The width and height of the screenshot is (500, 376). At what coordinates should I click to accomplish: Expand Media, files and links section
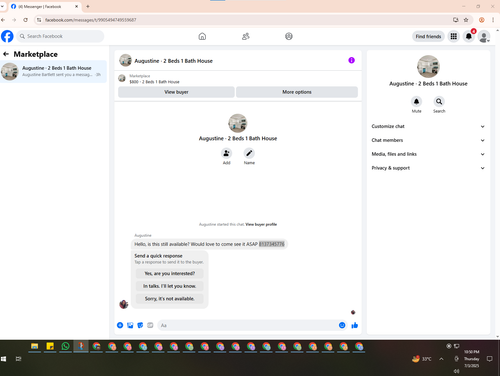[x=428, y=154]
